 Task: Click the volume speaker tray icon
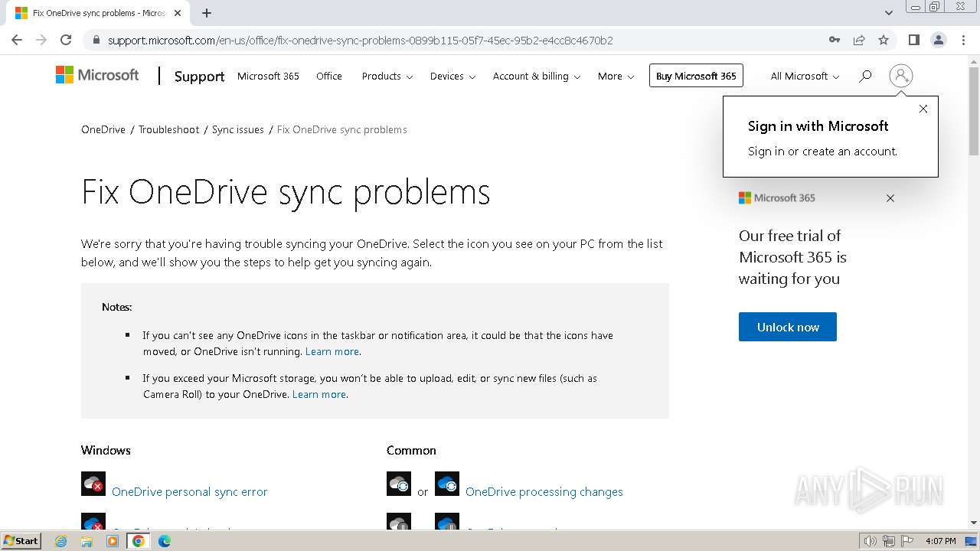[871, 541]
